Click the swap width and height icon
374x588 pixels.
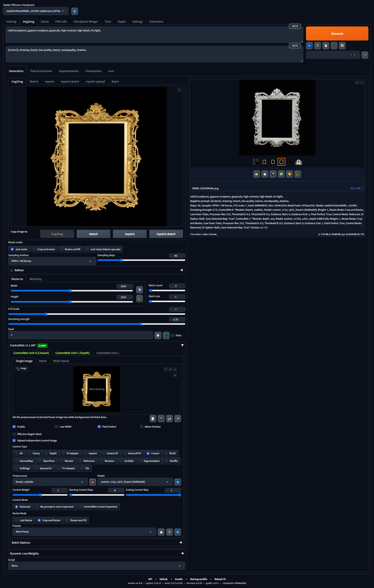click(x=139, y=290)
